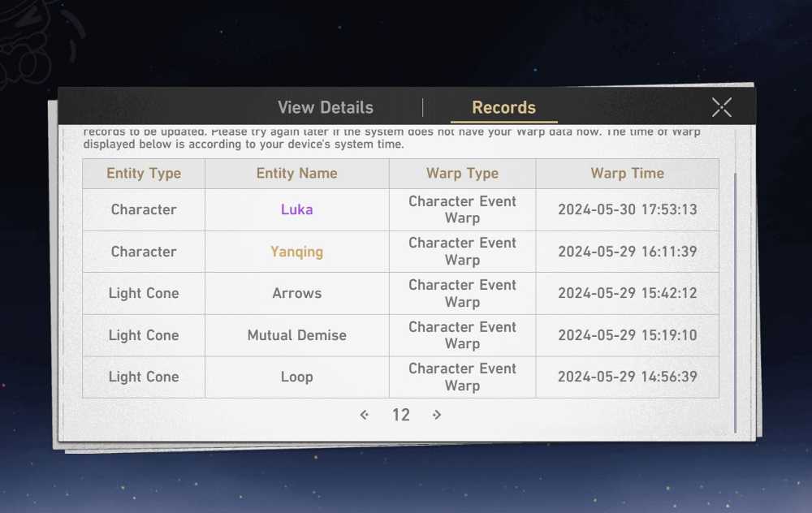
Task: Click Character Event Warp in Arrows row
Action: (463, 293)
